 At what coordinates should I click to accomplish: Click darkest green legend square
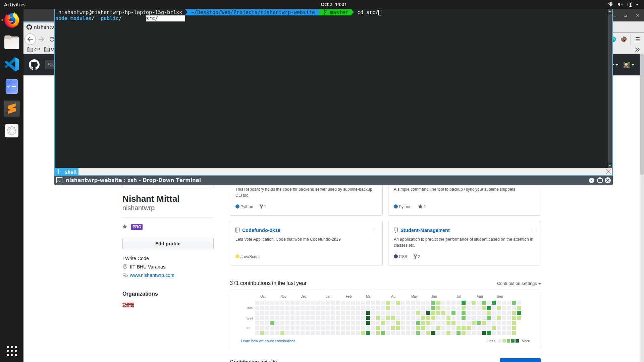517,341
